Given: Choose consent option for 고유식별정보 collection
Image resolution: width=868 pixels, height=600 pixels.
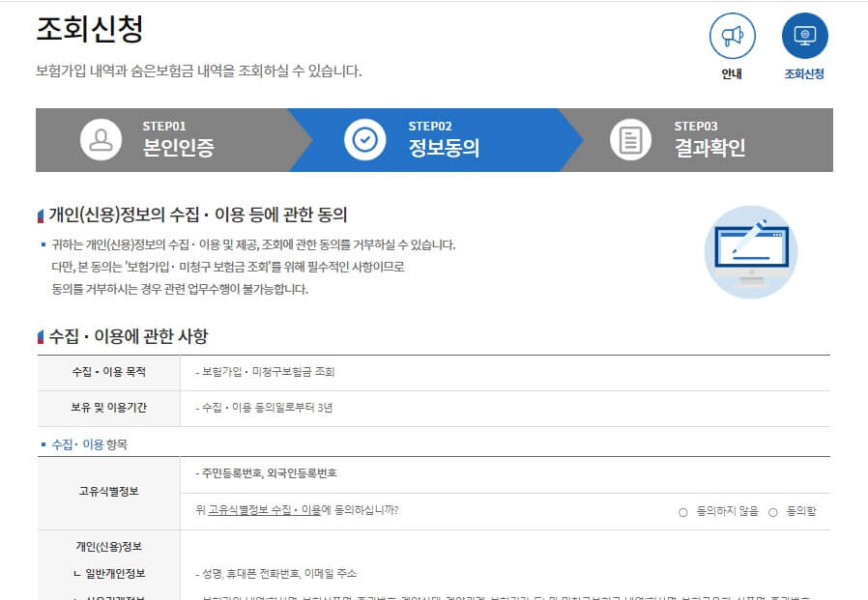Looking at the screenshot, I should (x=773, y=512).
